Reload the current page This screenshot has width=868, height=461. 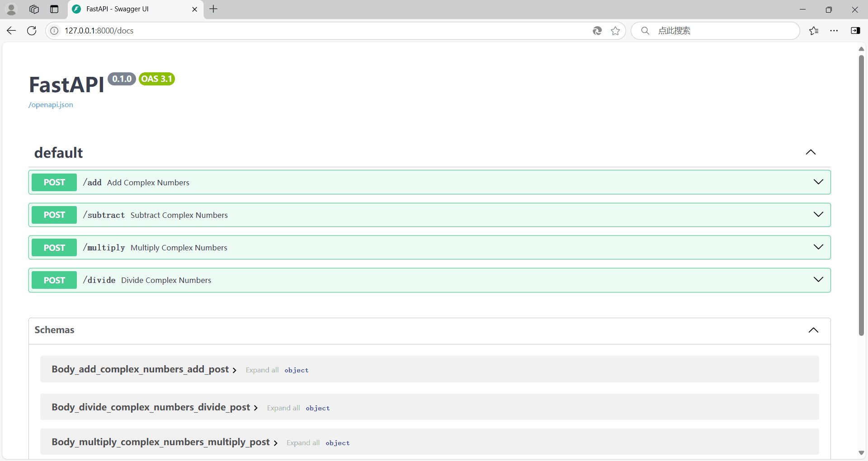tap(32, 31)
